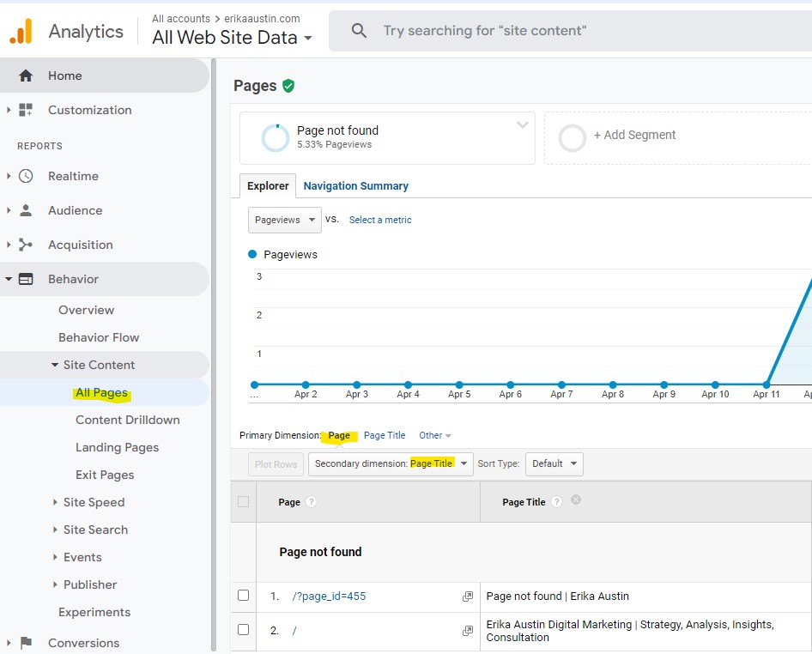812x654 pixels.
Task: Open the Exit Pages report
Action: pyautogui.click(x=105, y=475)
